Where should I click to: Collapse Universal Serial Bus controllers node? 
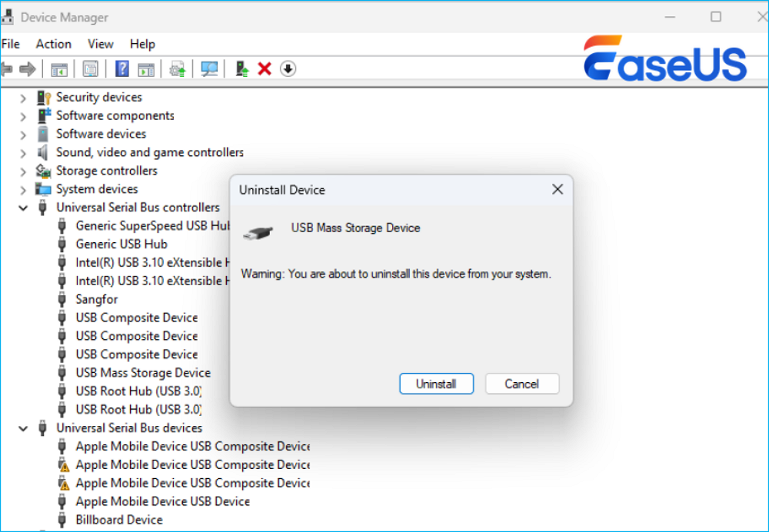23,208
